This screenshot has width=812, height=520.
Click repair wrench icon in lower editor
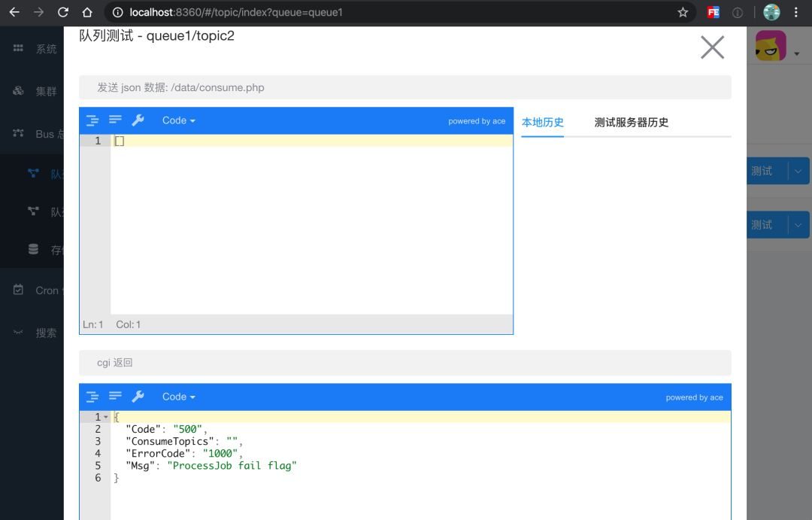(138, 397)
